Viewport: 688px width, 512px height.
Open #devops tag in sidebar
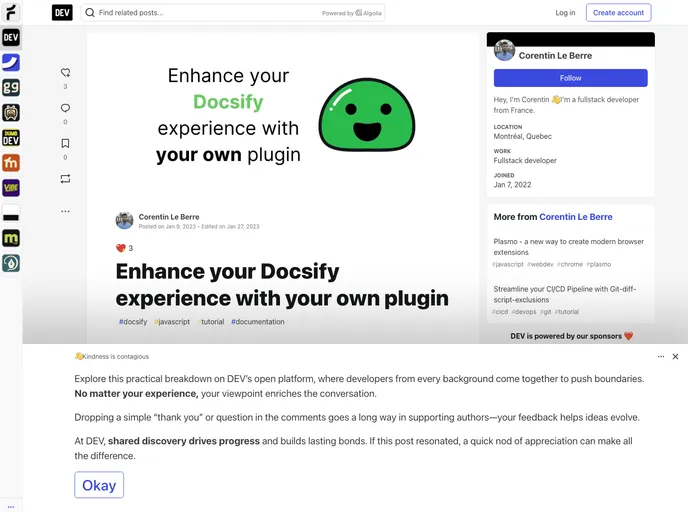point(523,311)
